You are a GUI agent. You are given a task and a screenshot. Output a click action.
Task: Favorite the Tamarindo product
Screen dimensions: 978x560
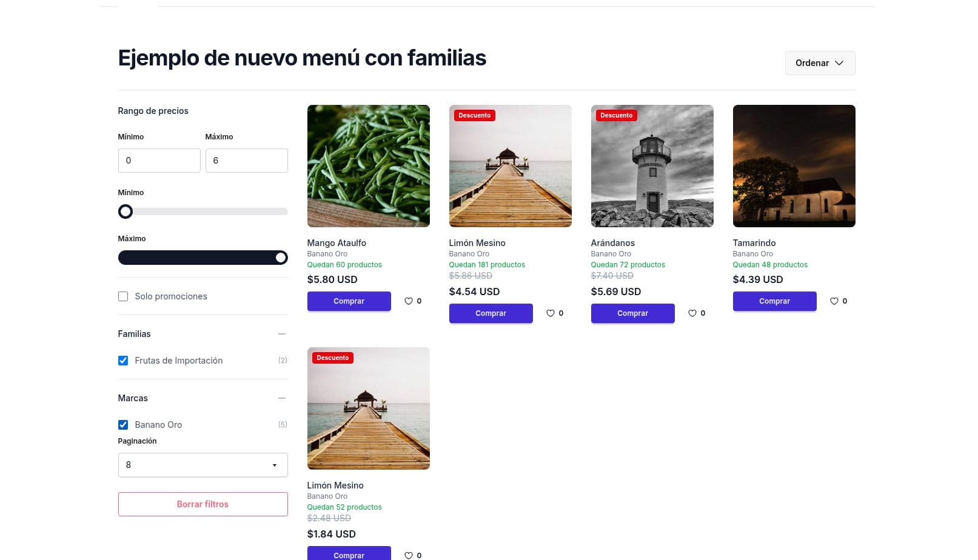pos(834,301)
